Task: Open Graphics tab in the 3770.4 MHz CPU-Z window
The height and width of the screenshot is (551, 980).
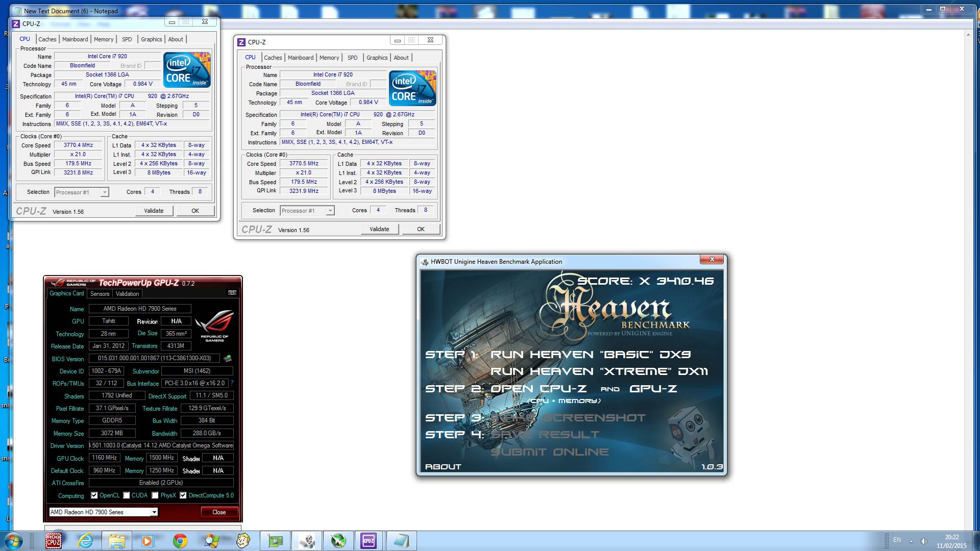Action: pyautogui.click(x=151, y=39)
